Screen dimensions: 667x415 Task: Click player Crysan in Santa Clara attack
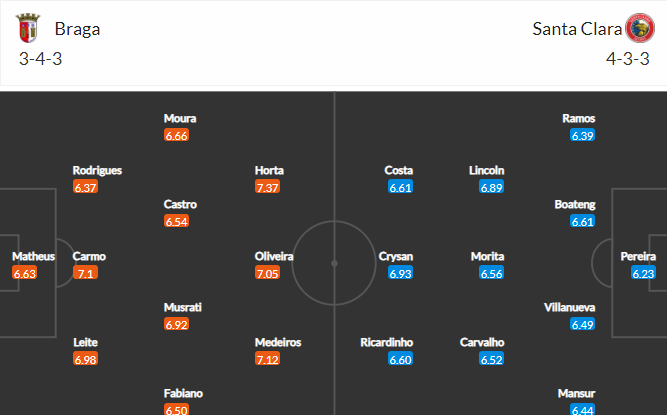coord(398,257)
